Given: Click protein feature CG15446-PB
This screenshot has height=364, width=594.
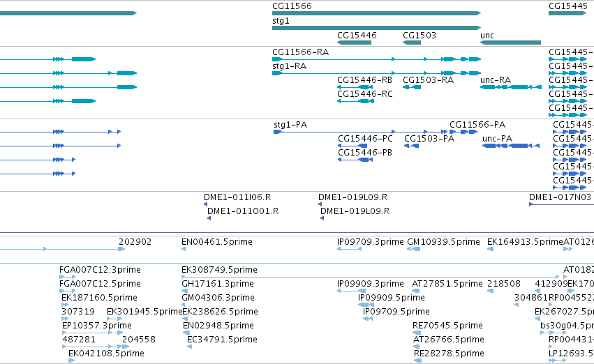Looking at the screenshot, I should pyautogui.click(x=355, y=160).
